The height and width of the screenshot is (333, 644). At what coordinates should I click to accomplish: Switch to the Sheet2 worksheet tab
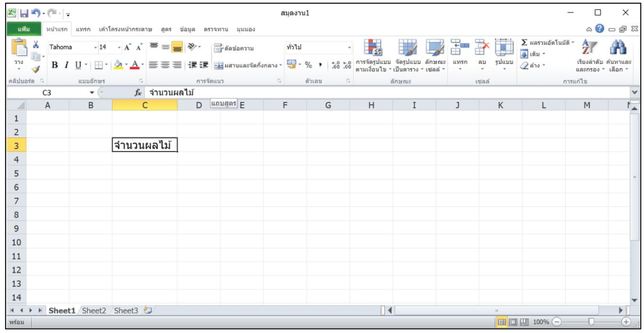click(x=94, y=310)
